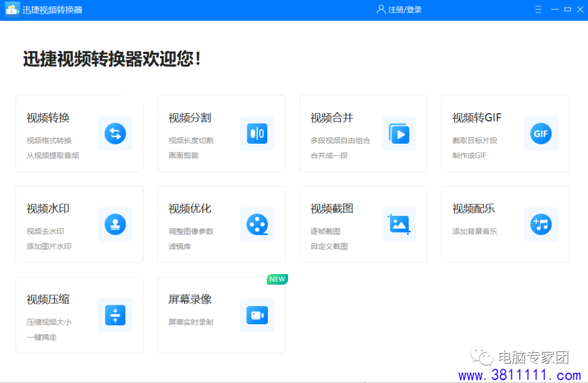Open the 视频截图 card title

click(332, 209)
